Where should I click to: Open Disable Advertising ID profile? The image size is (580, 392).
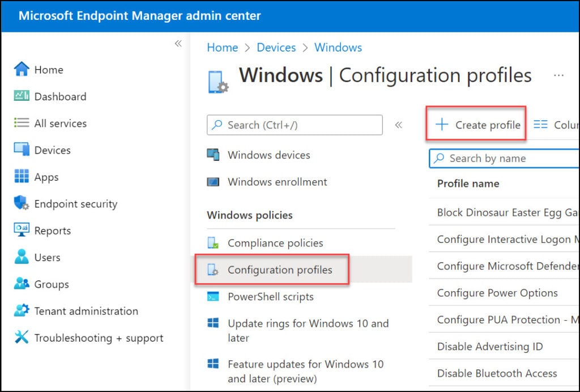tap(490, 347)
